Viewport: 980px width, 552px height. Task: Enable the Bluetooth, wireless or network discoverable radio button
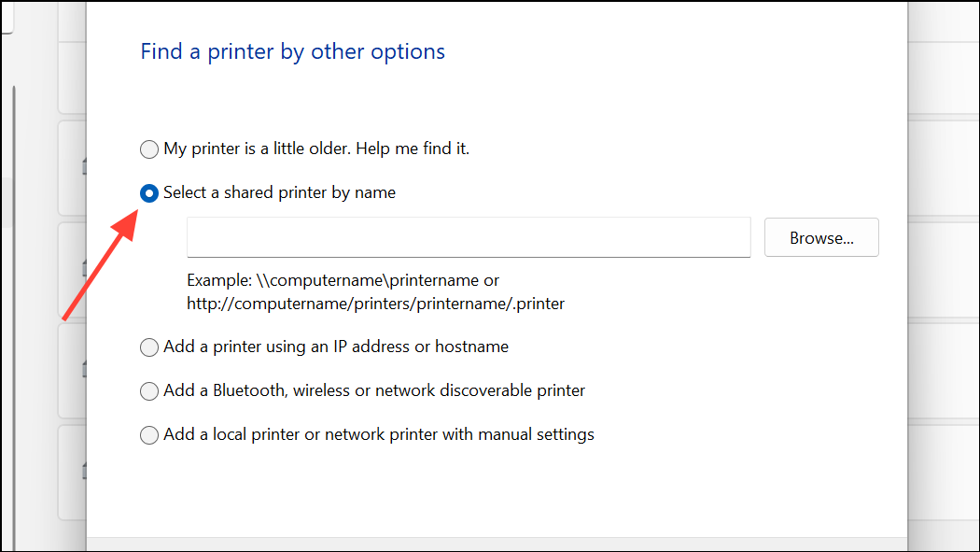point(148,391)
